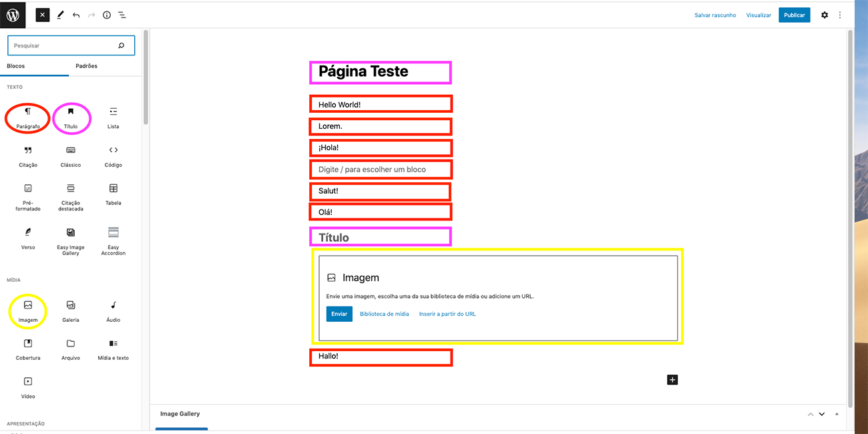
Task: Pick the Código block icon
Action: pos(114,155)
